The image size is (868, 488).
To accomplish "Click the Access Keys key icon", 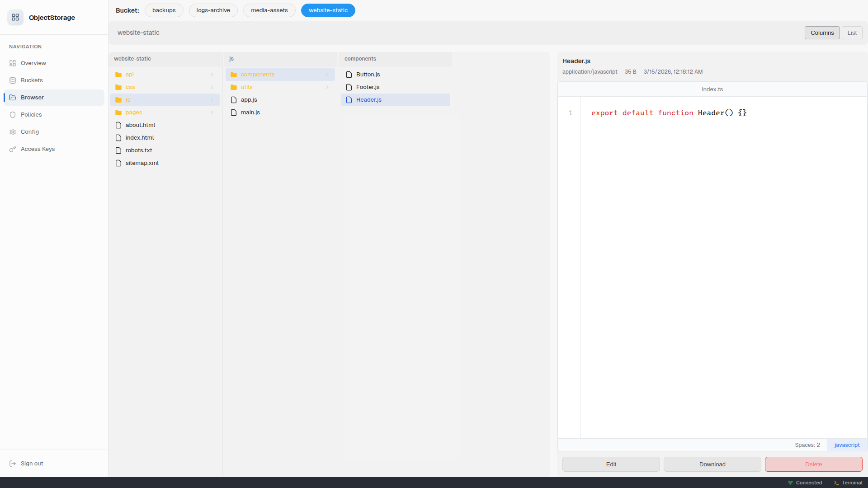I will (x=13, y=149).
